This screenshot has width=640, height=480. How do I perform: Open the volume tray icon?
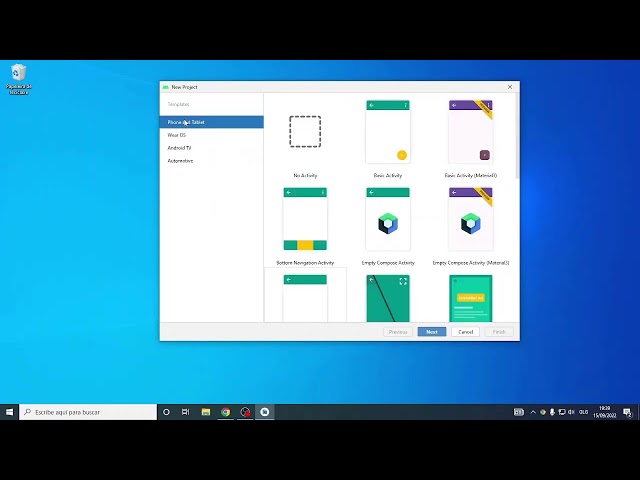571,412
